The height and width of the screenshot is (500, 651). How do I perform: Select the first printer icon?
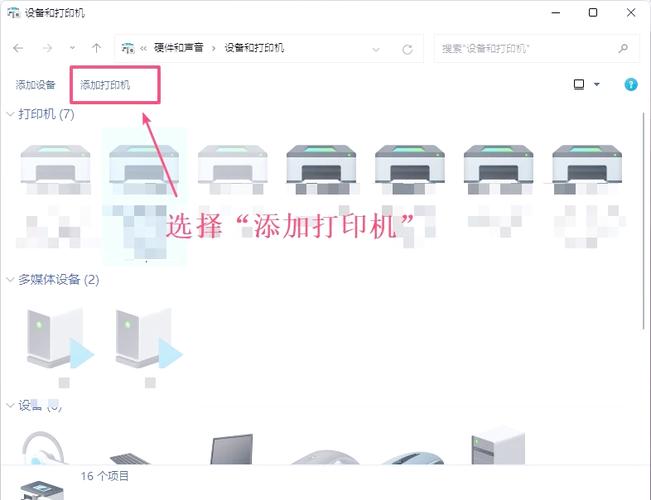tap(56, 164)
